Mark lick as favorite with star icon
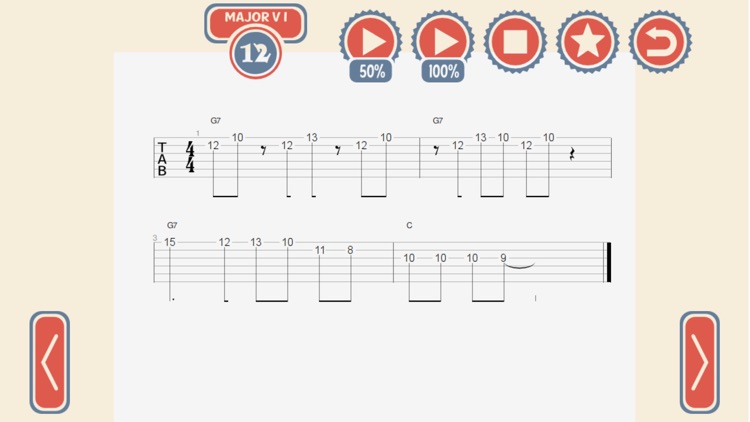This screenshot has height=422, width=750. 587,42
